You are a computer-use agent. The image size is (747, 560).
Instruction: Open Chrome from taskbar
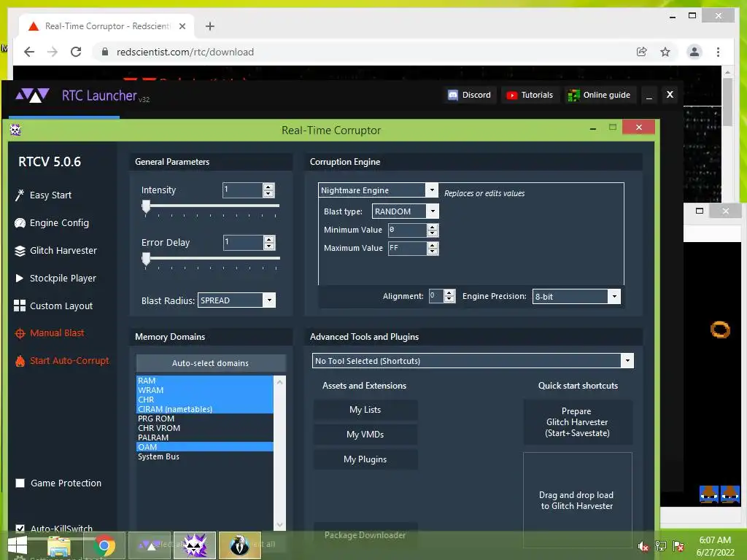(x=104, y=545)
